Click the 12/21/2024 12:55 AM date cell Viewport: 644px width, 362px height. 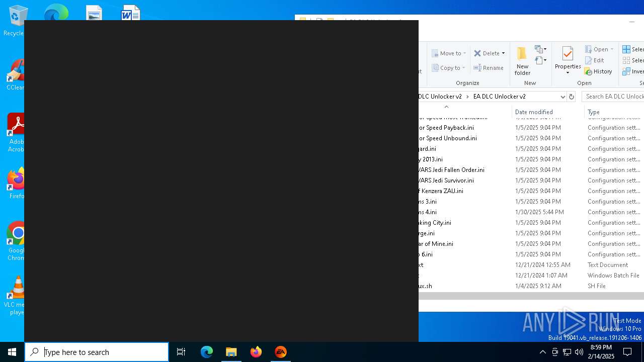pos(542,265)
